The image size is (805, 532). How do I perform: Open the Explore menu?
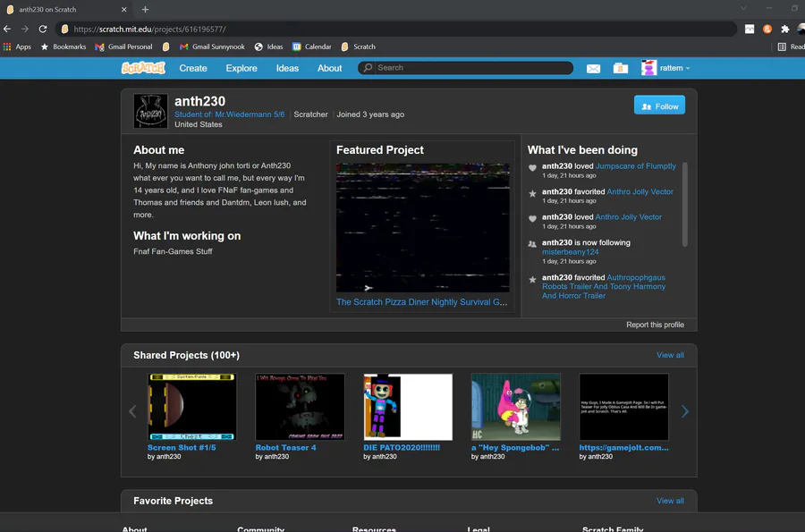(x=241, y=68)
